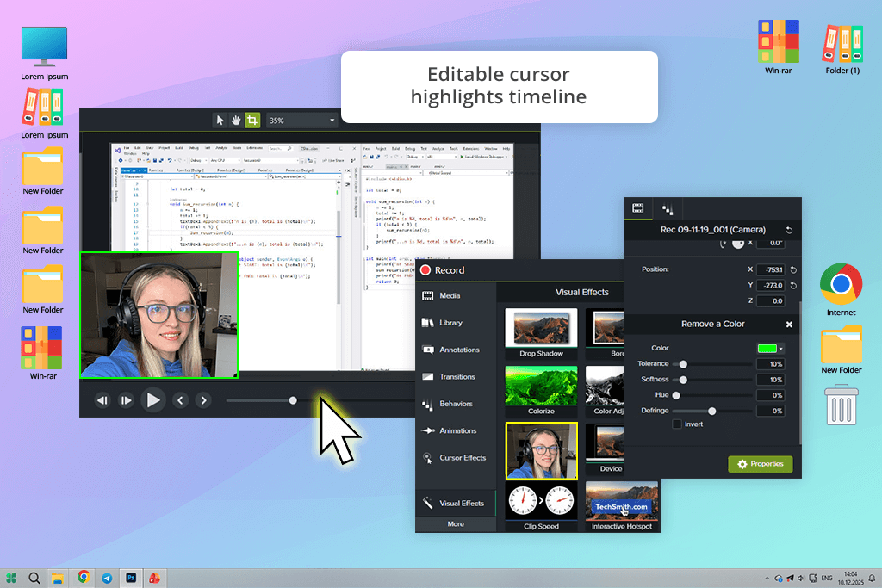Viewport: 882px width, 588px height.
Task: Click the Defringe 0% value field
Action: click(x=771, y=411)
